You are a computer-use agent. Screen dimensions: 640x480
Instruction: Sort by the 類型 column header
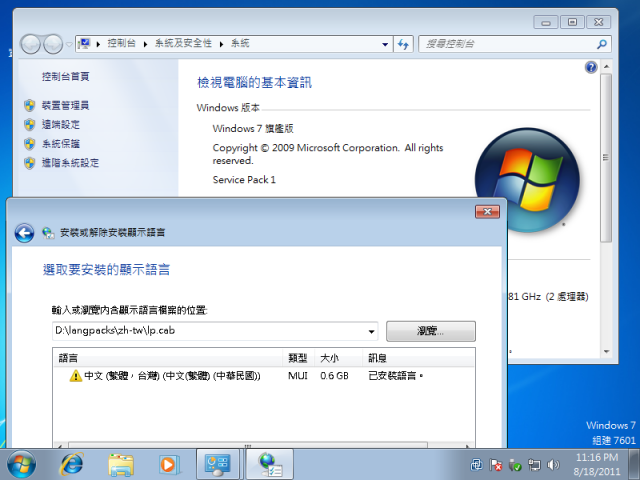[298, 358]
